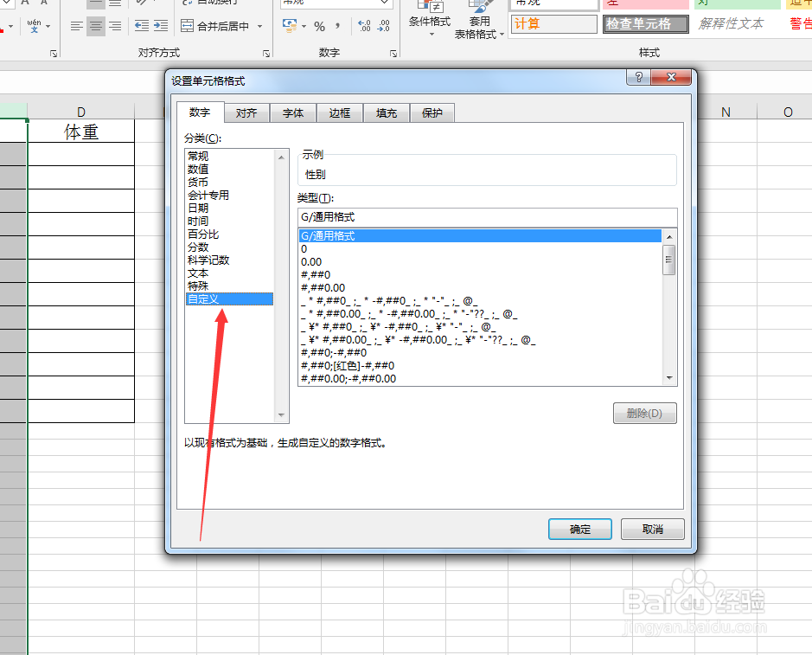Click the decrease decimal places icon
Image resolution: width=812 pixels, height=655 pixels.
(384, 26)
